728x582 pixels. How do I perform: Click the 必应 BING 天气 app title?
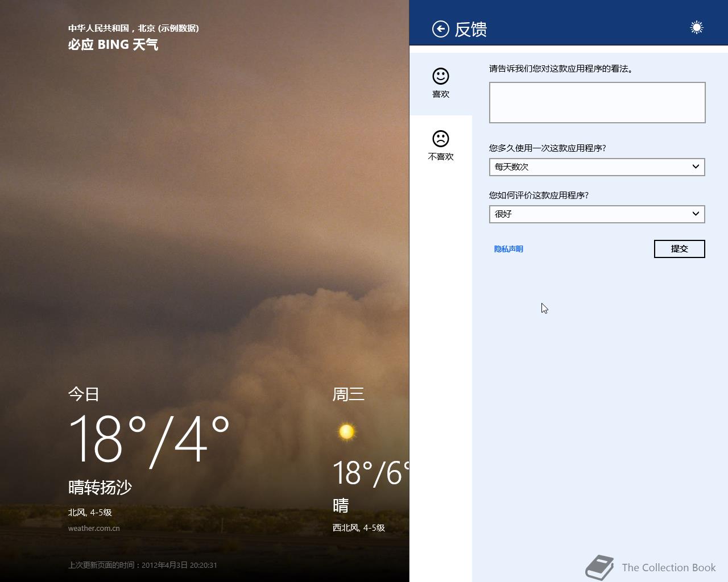click(113, 44)
